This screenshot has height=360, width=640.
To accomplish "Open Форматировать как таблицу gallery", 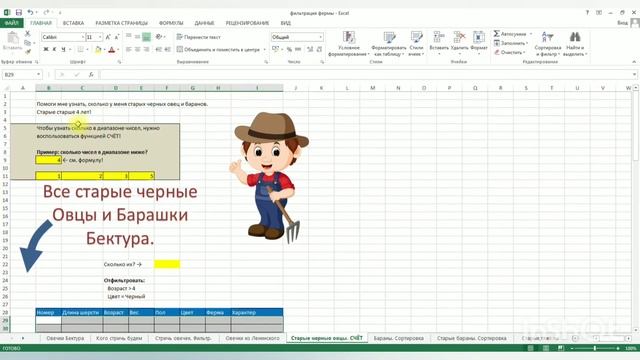I will click(389, 43).
